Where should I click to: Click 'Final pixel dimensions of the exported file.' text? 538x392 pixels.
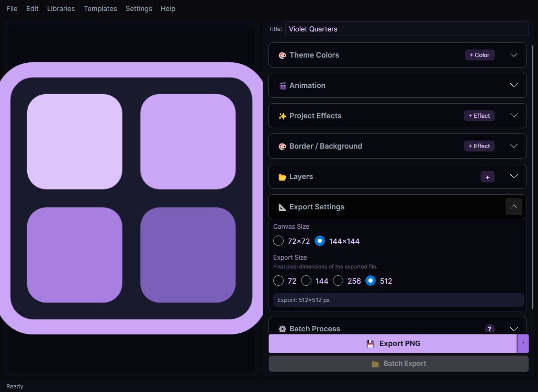pyautogui.click(x=326, y=266)
